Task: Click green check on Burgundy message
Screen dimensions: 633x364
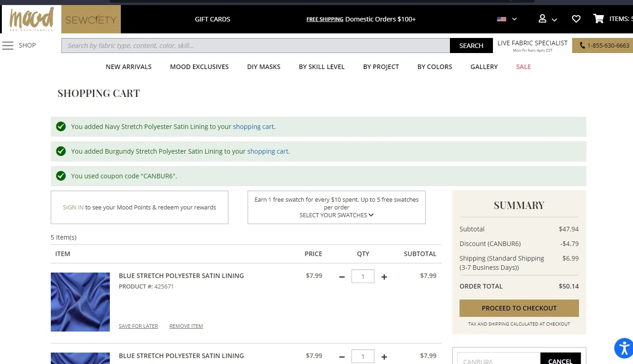Action: (61, 151)
